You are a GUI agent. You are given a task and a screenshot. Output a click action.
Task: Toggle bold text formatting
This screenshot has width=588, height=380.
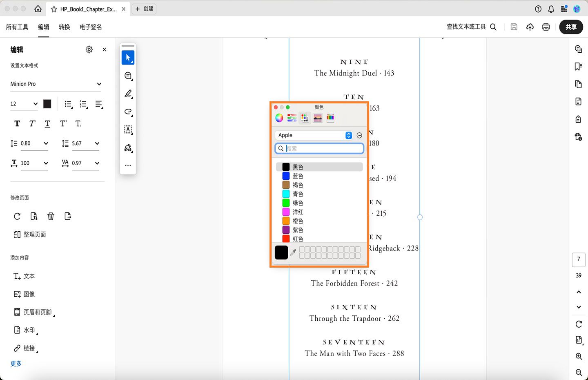pyautogui.click(x=17, y=123)
